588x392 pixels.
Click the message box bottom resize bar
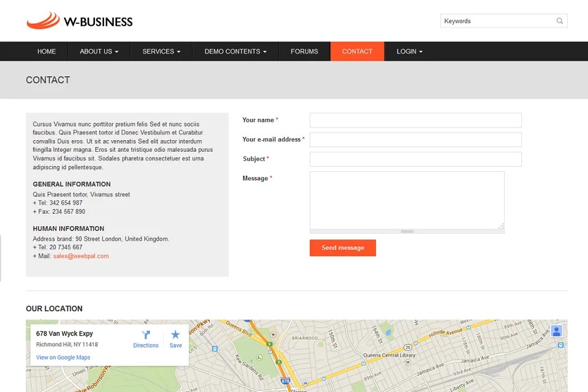point(406,231)
